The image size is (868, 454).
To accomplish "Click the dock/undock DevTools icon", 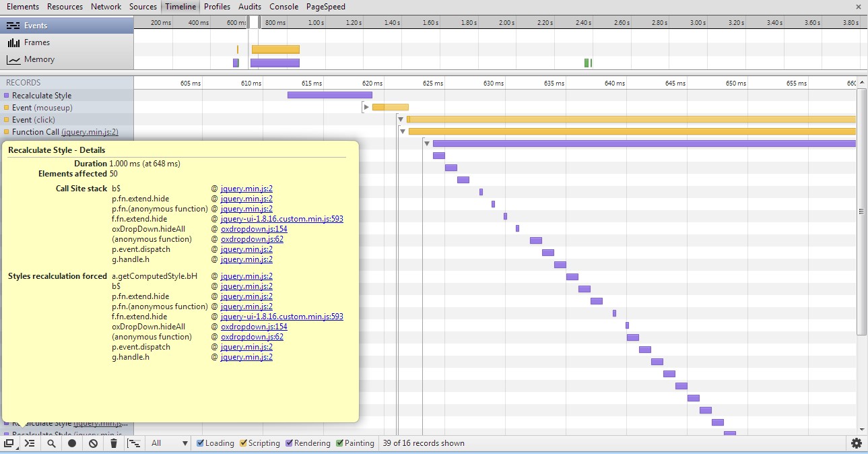I will [x=9, y=443].
